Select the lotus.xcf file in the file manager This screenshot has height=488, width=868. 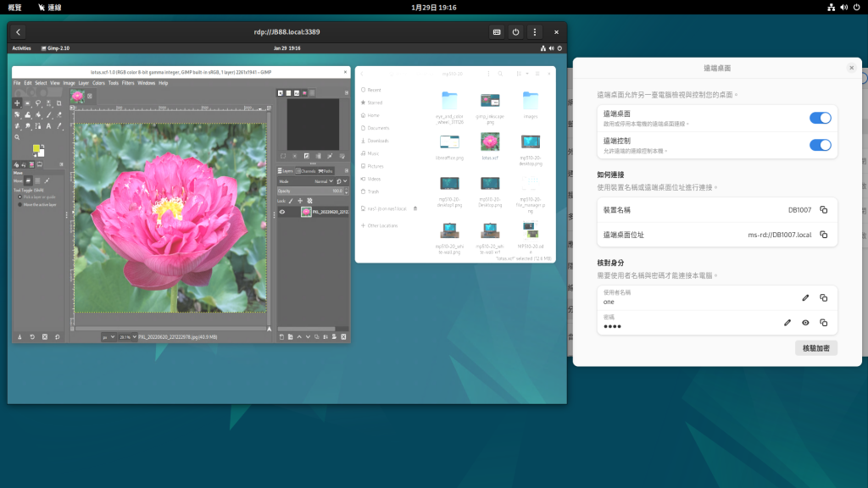pyautogui.click(x=490, y=144)
